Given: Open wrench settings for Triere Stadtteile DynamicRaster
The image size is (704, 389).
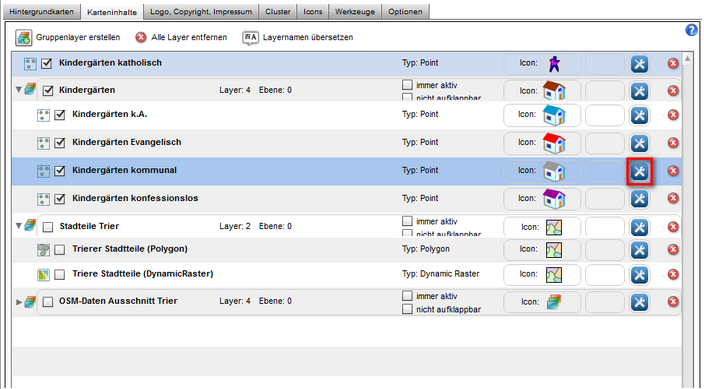Looking at the screenshot, I should point(639,274).
